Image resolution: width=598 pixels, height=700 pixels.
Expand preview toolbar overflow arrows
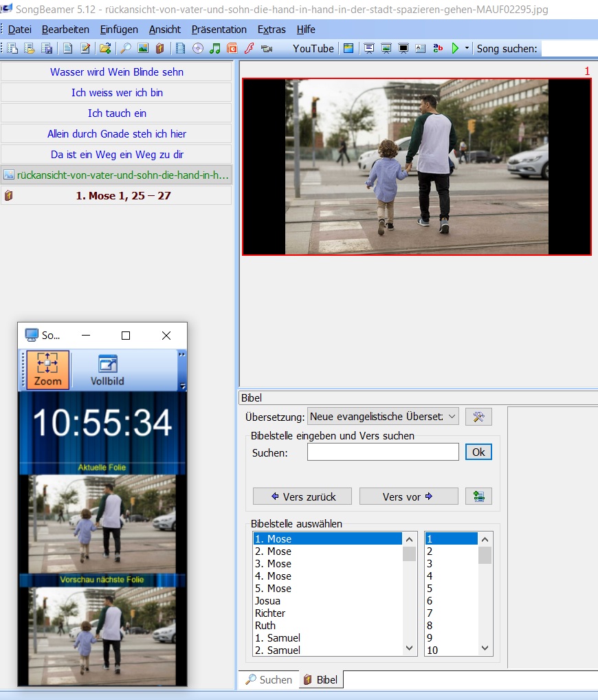181,354
